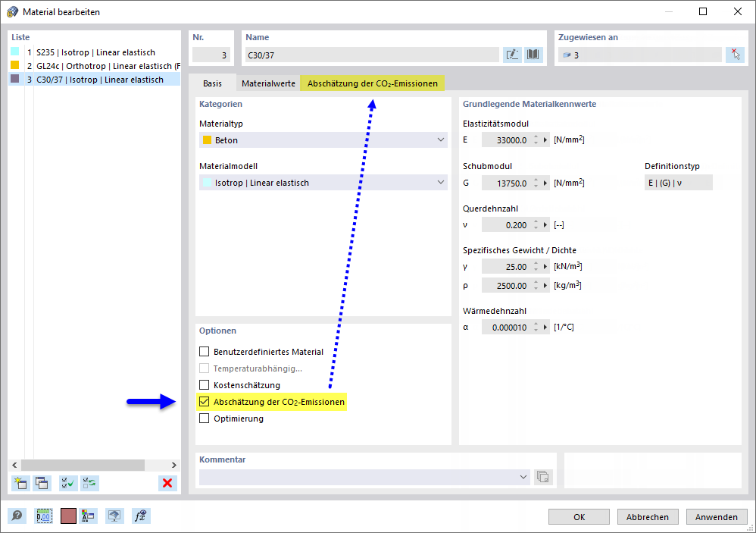Click the Material bearbeiten title bar icon
The height and width of the screenshot is (533, 756).
tap(13, 11)
